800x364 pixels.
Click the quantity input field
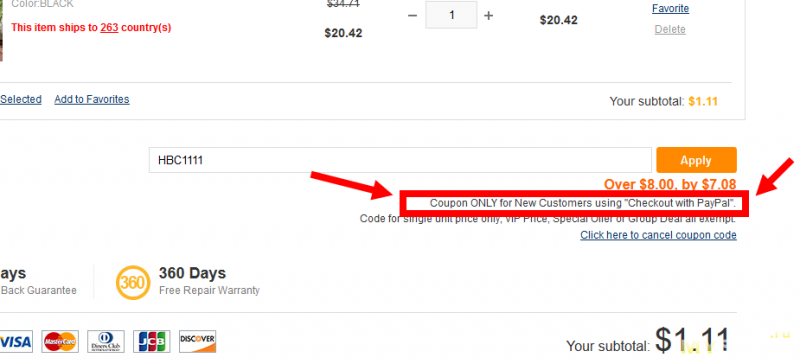point(452,15)
